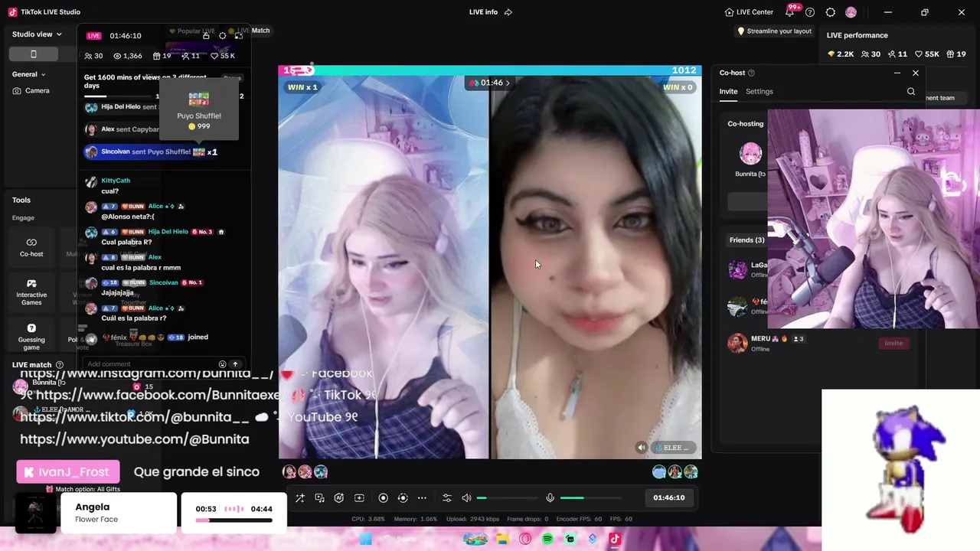The image size is (980, 551).
Task: Open notifications bell
Action: [789, 12]
